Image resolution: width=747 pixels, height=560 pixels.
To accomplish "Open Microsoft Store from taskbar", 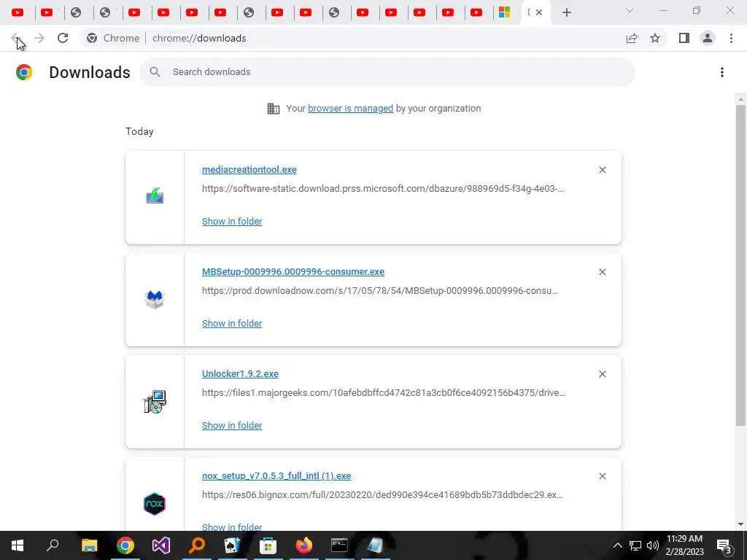I will (268, 545).
